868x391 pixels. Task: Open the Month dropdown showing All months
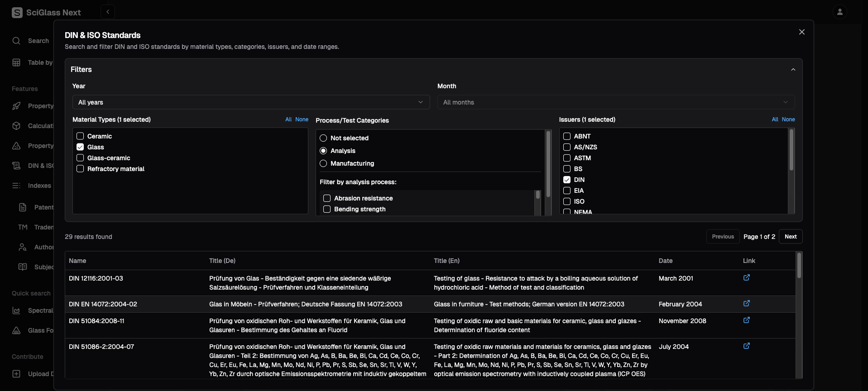[x=615, y=102]
